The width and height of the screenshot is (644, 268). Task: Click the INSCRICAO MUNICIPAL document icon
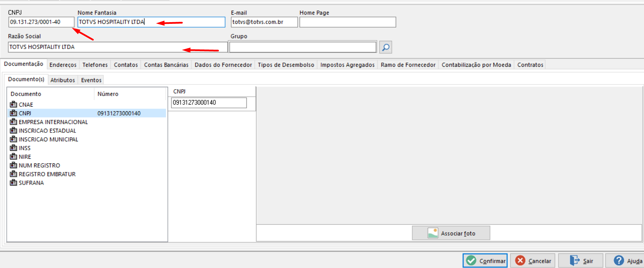(x=13, y=139)
